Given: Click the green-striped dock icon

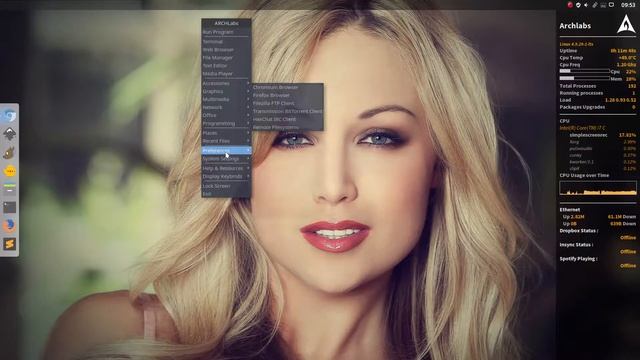Looking at the screenshot, I should (9, 189).
